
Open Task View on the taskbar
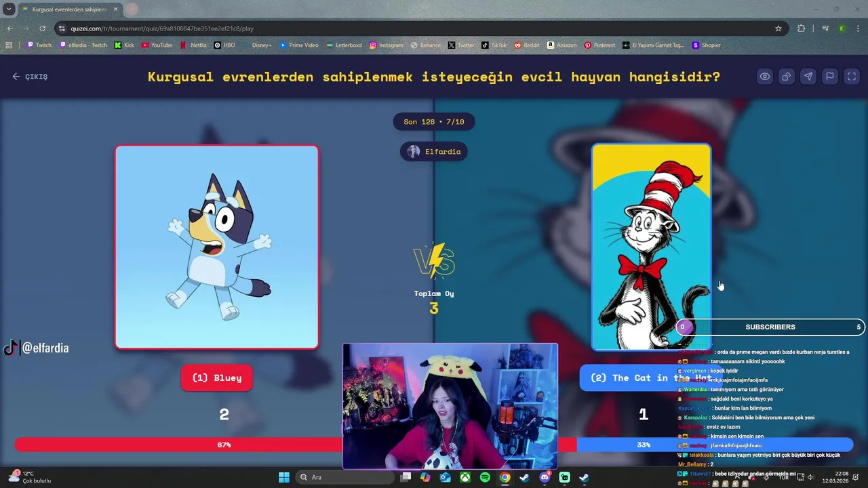pyautogui.click(x=406, y=477)
